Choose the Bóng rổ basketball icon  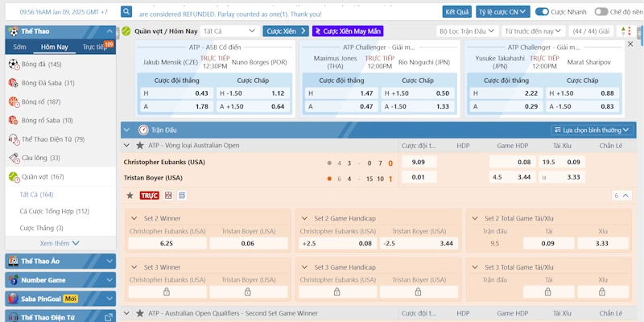[x=14, y=101]
